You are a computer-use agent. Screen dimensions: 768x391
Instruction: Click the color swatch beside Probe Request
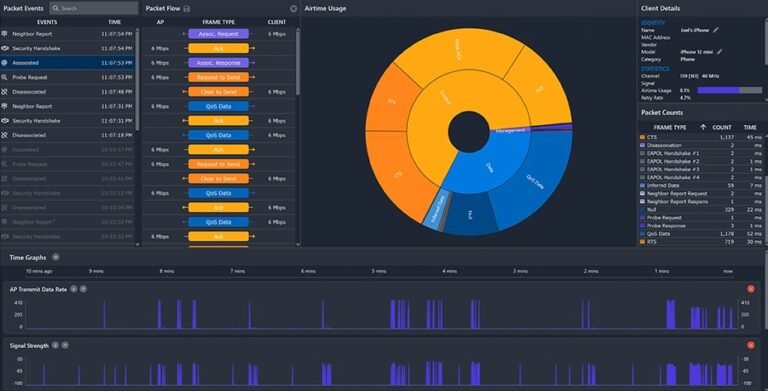tap(642, 218)
